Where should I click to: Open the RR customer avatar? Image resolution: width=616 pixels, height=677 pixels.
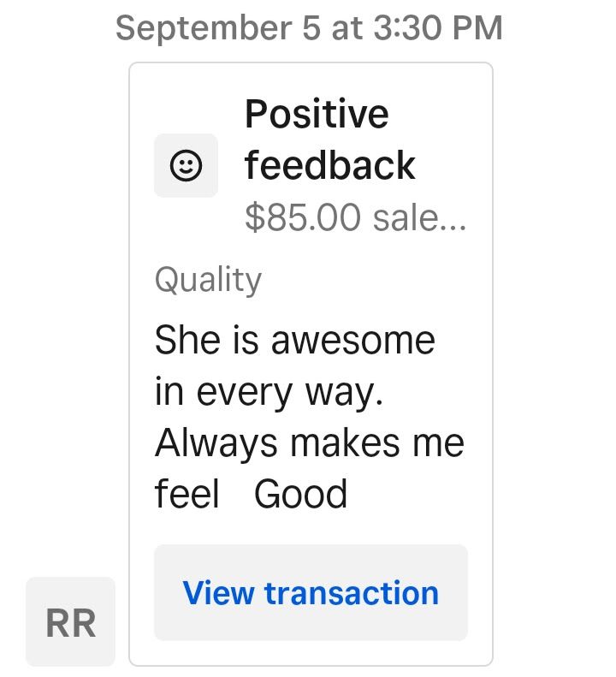(70, 622)
